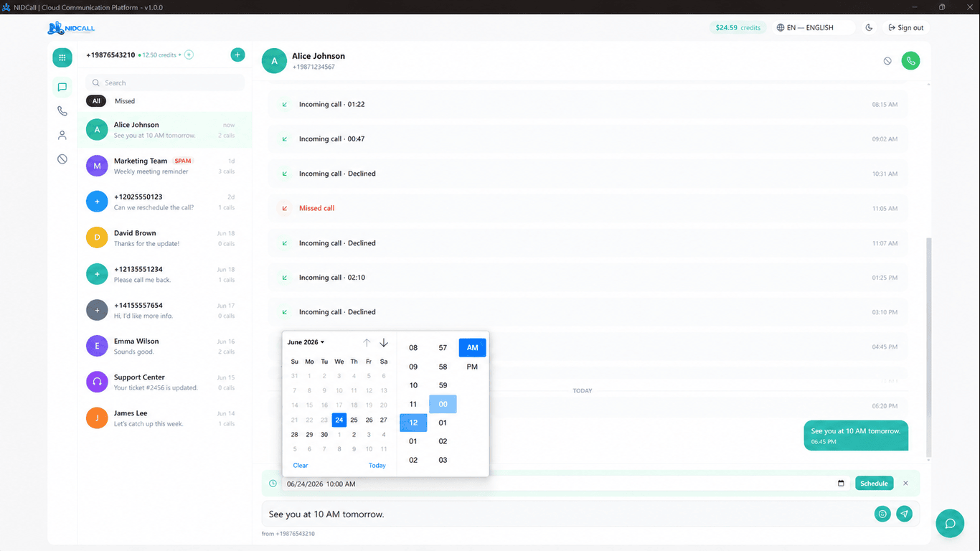This screenshot has height=551, width=980.
Task: Open the $24.59 credits badge
Action: (738, 28)
